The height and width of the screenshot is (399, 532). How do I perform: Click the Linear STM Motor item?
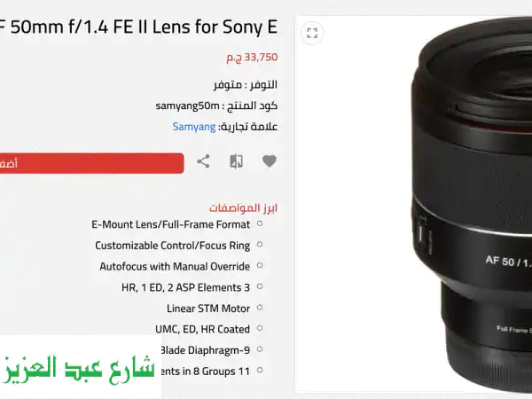[208, 309]
